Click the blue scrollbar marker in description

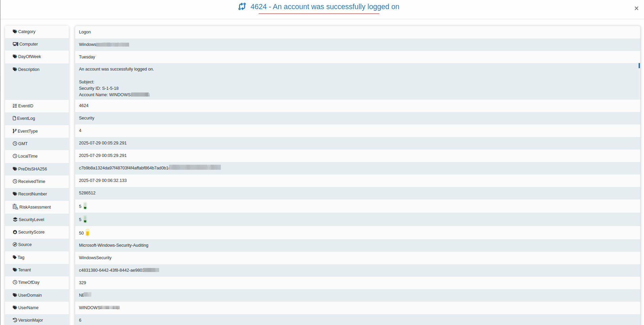[639, 66]
